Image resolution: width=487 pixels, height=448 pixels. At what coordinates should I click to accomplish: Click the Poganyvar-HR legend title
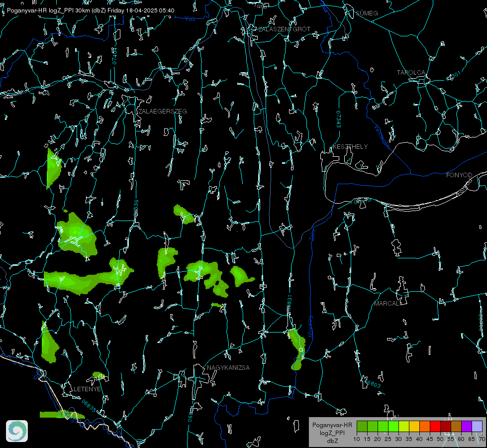coord(332,425)
